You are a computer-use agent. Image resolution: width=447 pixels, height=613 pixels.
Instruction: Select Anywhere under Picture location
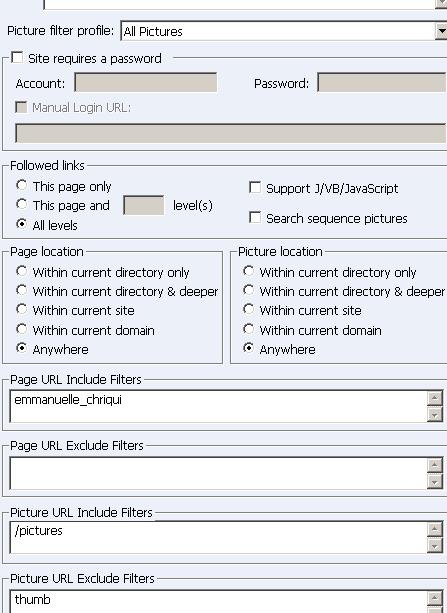tap(248, 348)
